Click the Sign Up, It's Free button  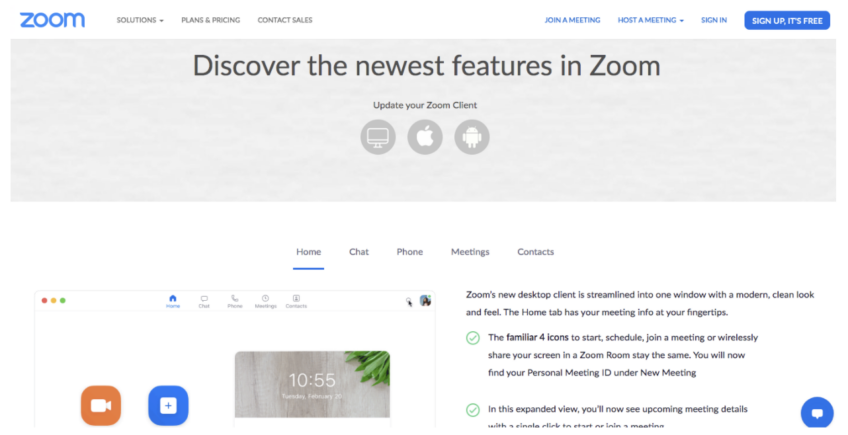coord(787,21)
